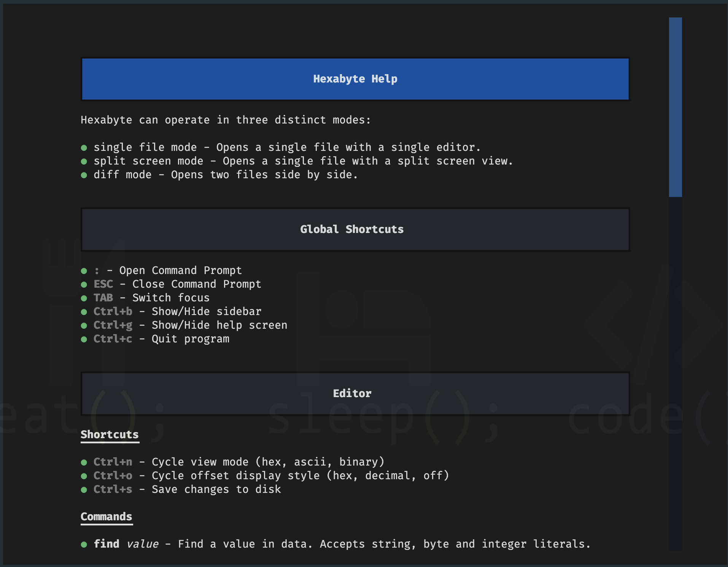Click the Ctrl+o Cycle offset display style line
The height and width of the screenshot is (567, 728).
pyautogui.click(x=271, y=476)
